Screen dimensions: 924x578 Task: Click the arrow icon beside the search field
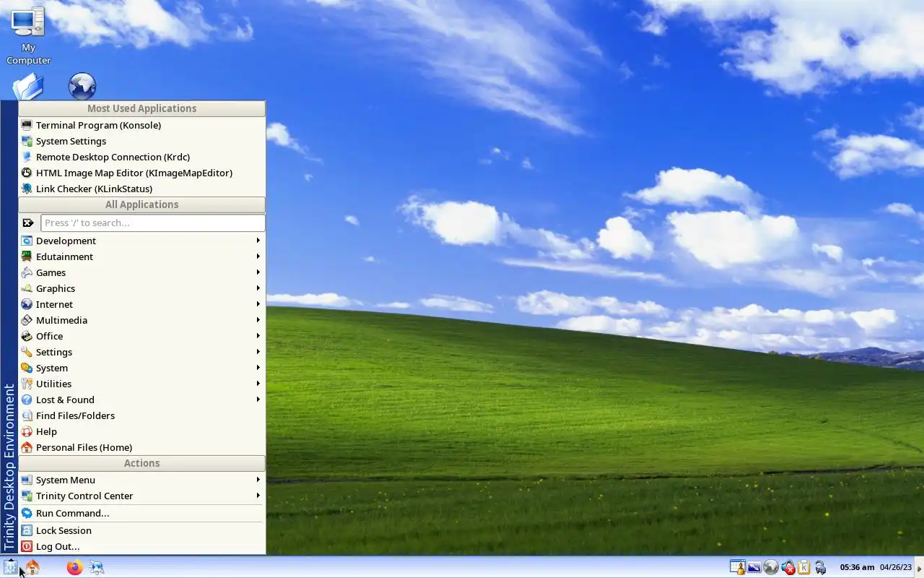click(28, 223)
